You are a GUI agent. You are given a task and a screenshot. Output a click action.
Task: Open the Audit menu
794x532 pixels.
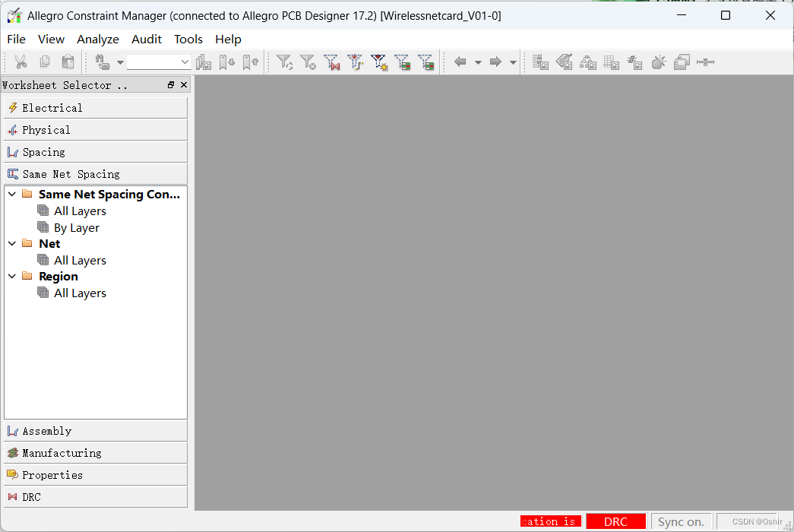tap(147, 40)
